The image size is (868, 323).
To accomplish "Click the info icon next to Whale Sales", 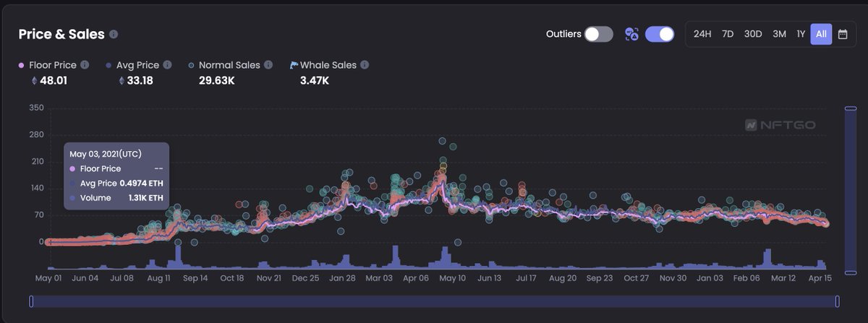I will (x=365, y=65).
